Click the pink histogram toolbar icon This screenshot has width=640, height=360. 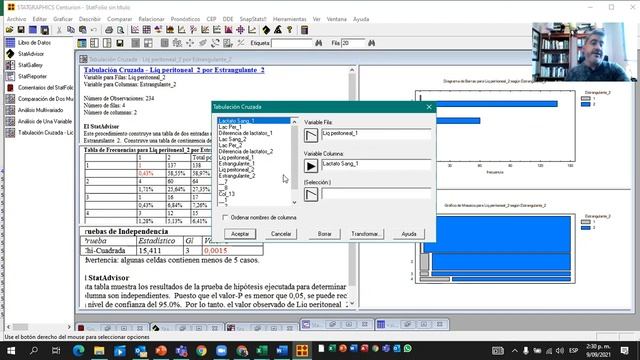coord(229,30)
